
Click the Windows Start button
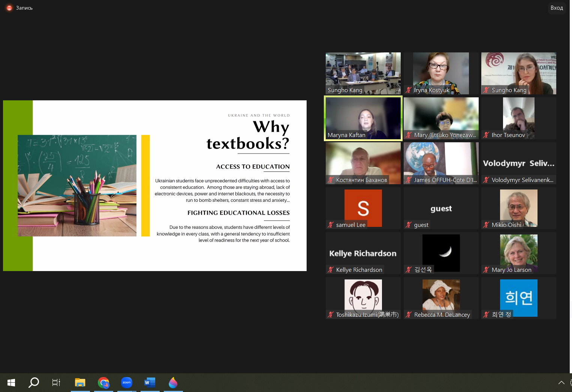11,382
